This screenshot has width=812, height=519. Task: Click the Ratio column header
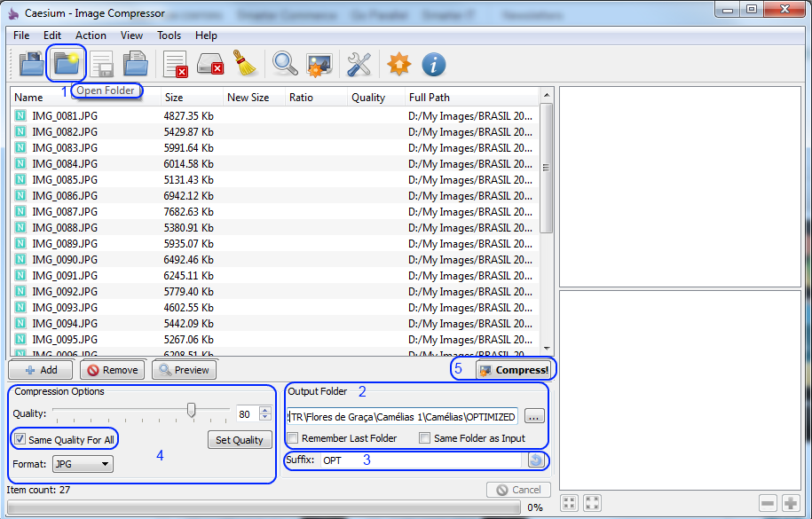tap(316, 98)
